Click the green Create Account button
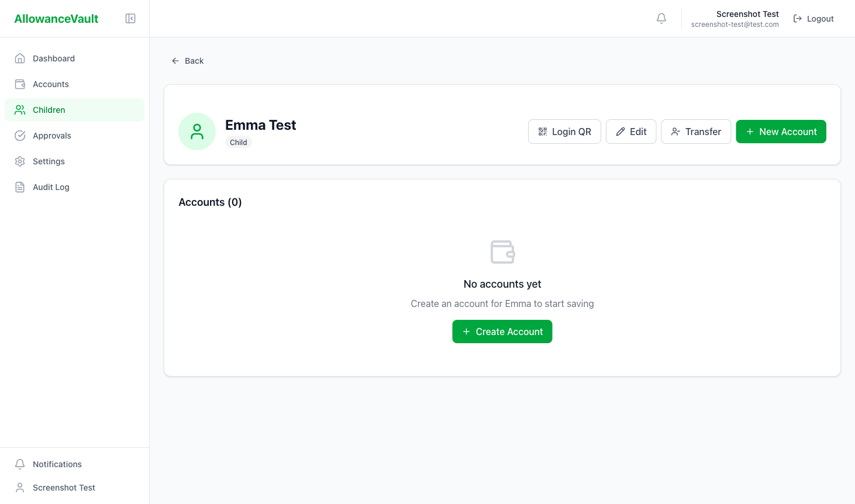 502,332
